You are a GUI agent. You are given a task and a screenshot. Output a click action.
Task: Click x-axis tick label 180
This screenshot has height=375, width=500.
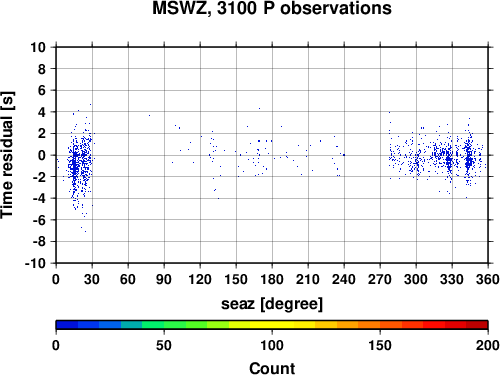pyautogui.click(x=272, y=279)
